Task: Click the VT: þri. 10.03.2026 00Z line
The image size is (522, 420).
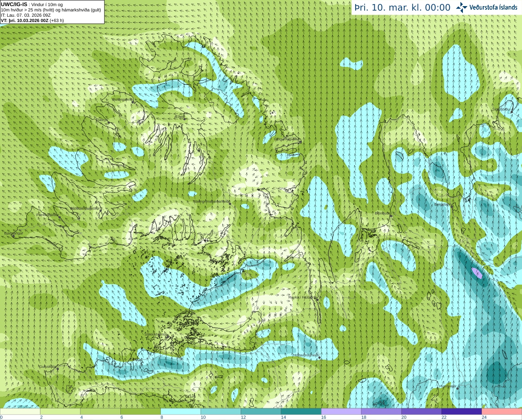Action: (x=32, y=20)
